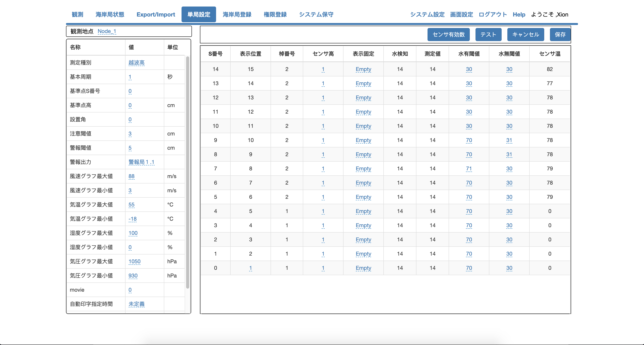Click the キャンセル button
Viewport: 644px width, 345px height.
[x=525, y=35]
